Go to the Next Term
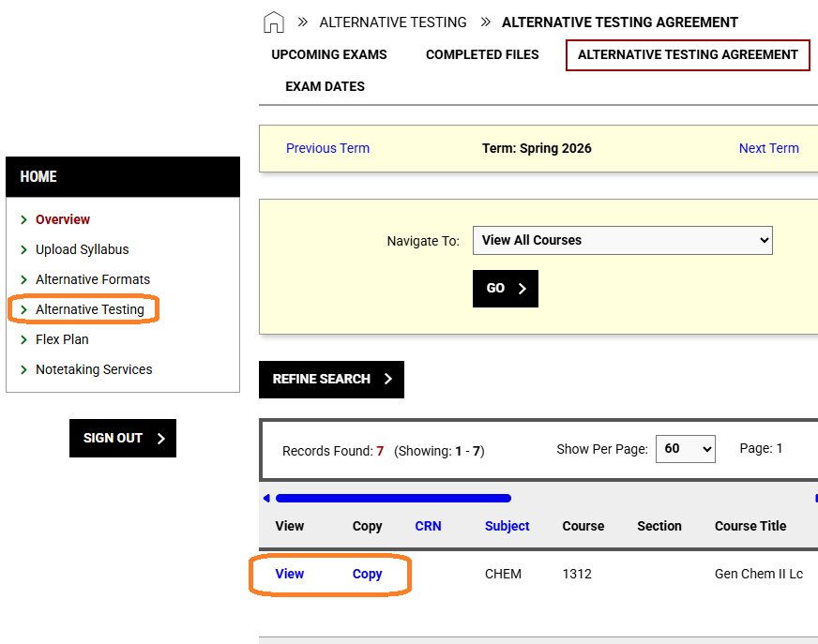 pyautogui.click(x=768, y=148)
